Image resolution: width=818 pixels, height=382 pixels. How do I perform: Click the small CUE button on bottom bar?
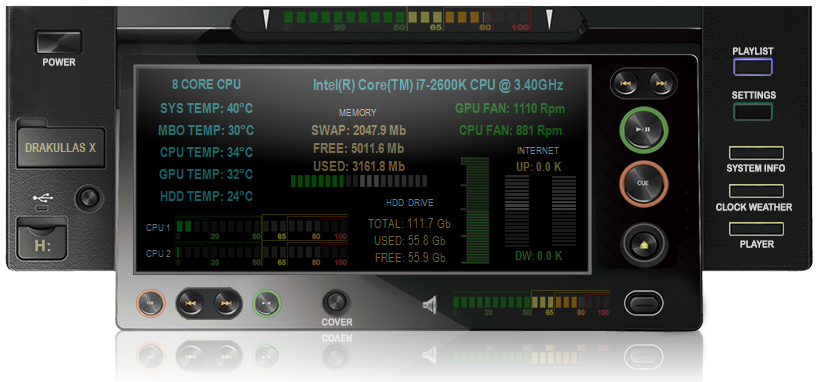coord(151,303)
